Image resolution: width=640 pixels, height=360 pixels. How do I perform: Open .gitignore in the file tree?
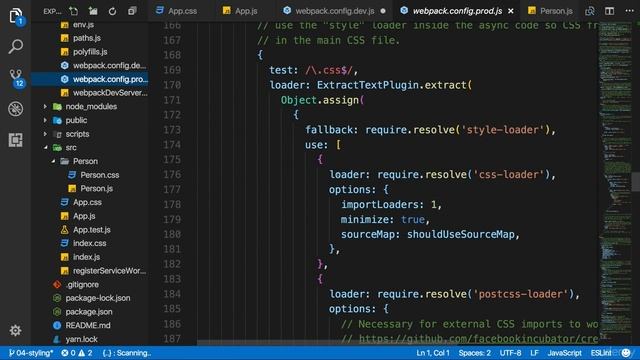82,284
